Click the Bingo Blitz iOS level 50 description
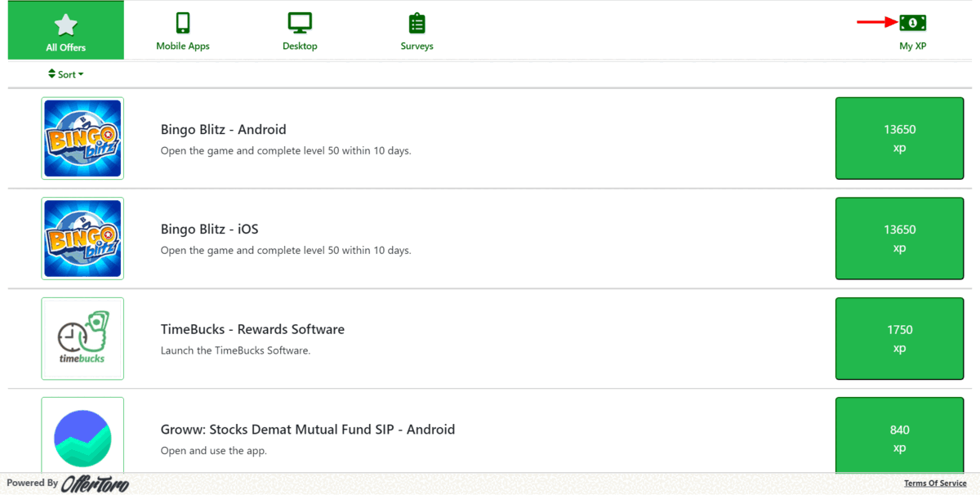980x495 pixels. (x=286, y=251)
